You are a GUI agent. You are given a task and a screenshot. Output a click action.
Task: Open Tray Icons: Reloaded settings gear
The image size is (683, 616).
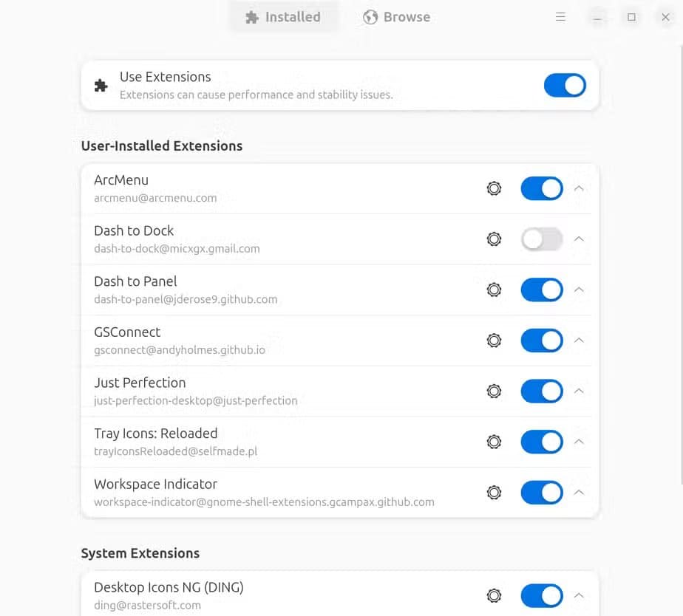pos(494,442)
